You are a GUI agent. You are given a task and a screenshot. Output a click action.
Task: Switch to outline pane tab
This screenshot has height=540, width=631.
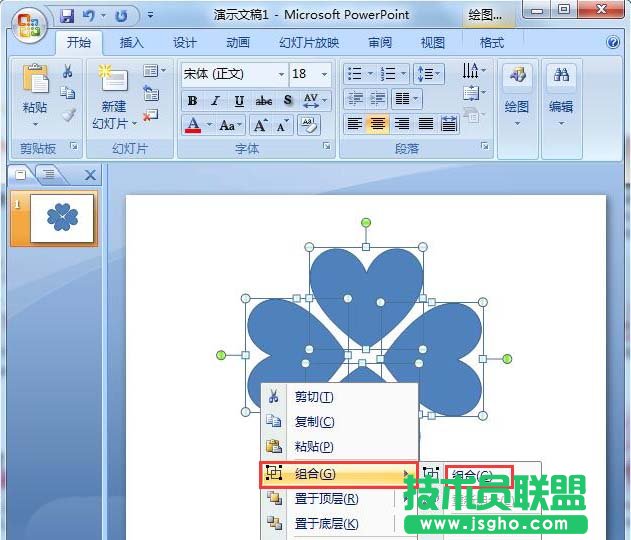point(49,174)
